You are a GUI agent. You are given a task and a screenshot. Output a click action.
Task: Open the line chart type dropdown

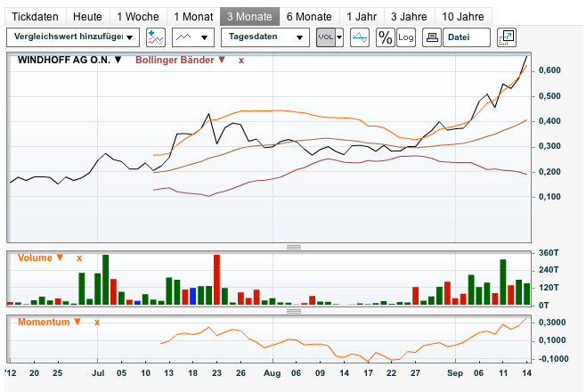pyautogui.click(x=193, y=37)
